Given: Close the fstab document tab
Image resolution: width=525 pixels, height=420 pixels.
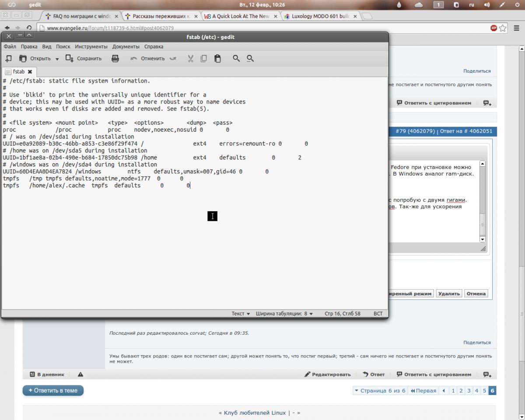Looking at the screenshot, I should click(x=30, y=71).
